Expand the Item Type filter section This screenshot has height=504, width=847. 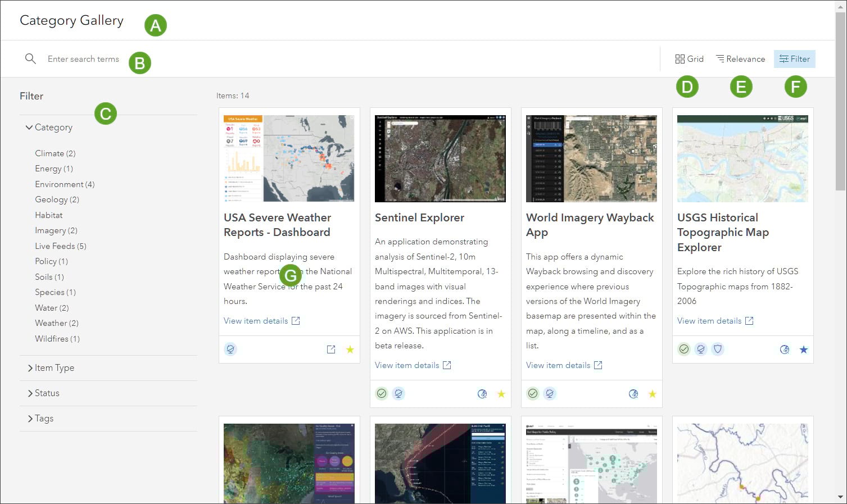point(51,368)
